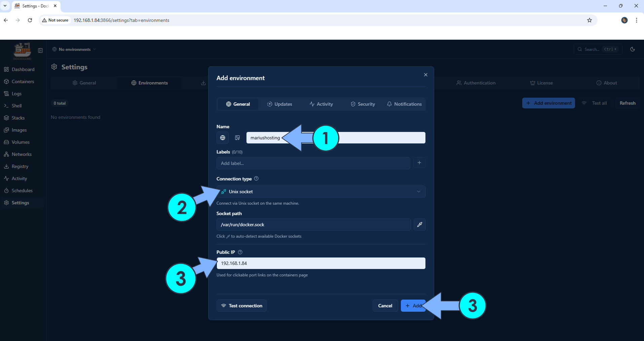Close the Add environment dialog
Viewport: 644px width, 341px height.
tap(425, 75)
